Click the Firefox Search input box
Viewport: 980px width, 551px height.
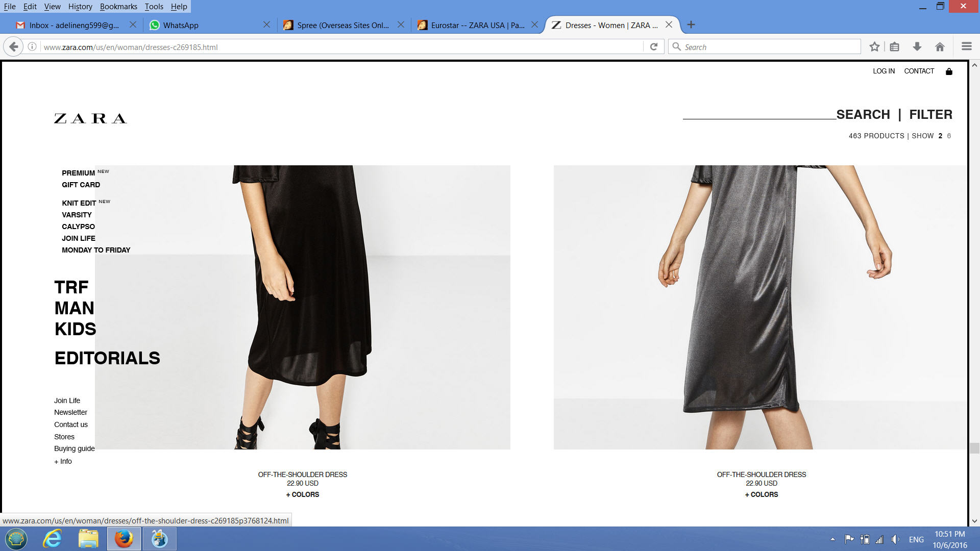[x=764, y=47]
